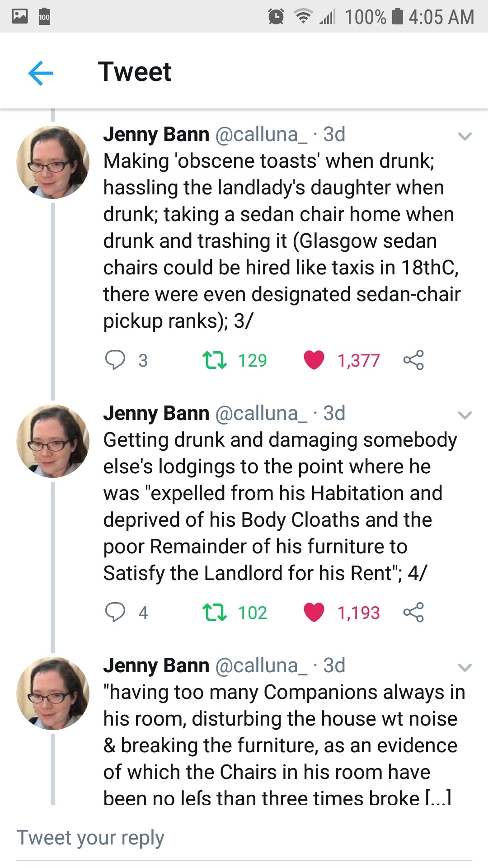488x868 pixels.
Task: Tap the back arrow in Tweet header
Action: (41, 73)
